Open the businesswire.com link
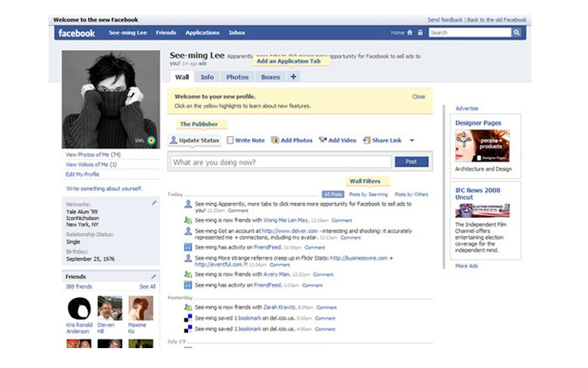Screen dimensions: 588x368 click(359, 258)
